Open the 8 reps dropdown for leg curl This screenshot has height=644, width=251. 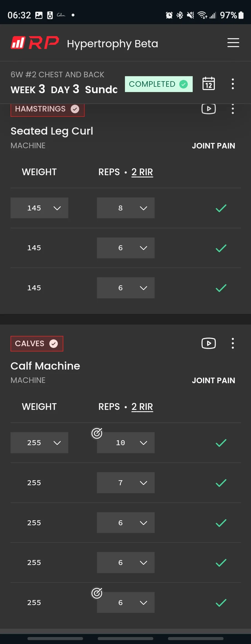coord(125,208)
